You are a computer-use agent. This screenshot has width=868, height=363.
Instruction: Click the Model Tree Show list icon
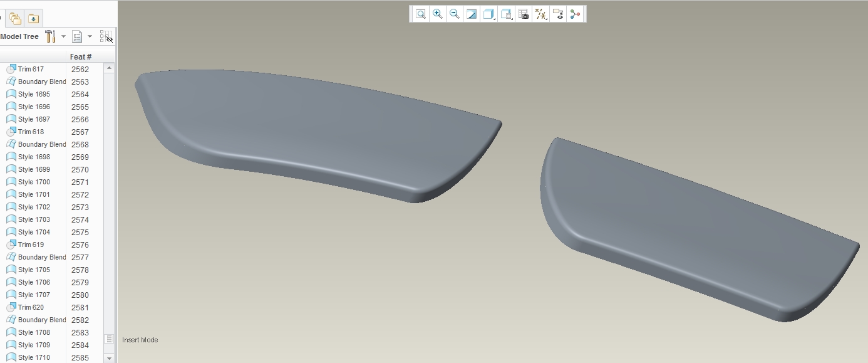point(77,36)
